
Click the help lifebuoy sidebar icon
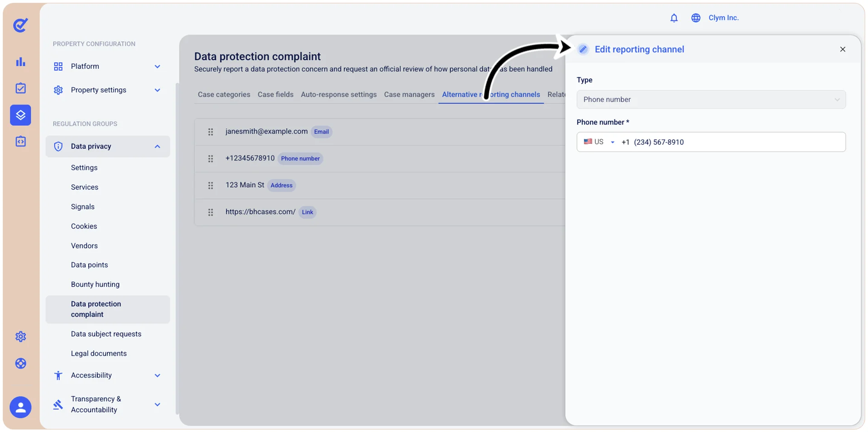[21, 363]
